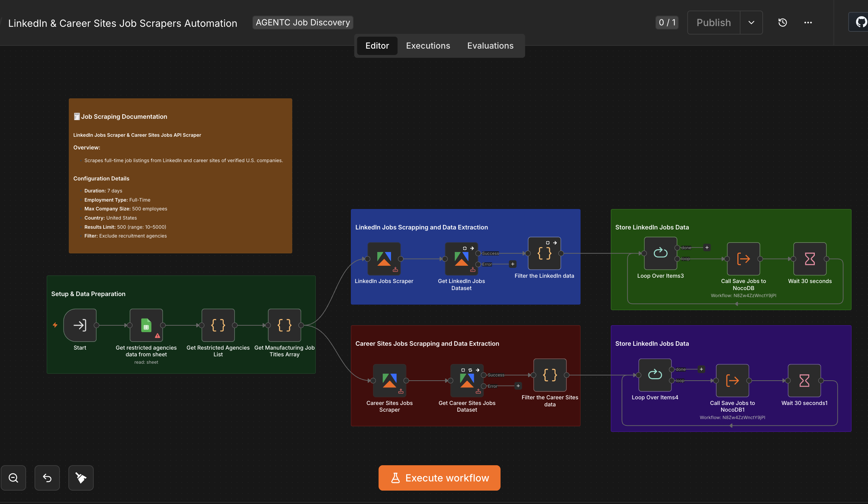Open the Start trigger node
This screenshot has height=504, width=868.
[80, 325]
